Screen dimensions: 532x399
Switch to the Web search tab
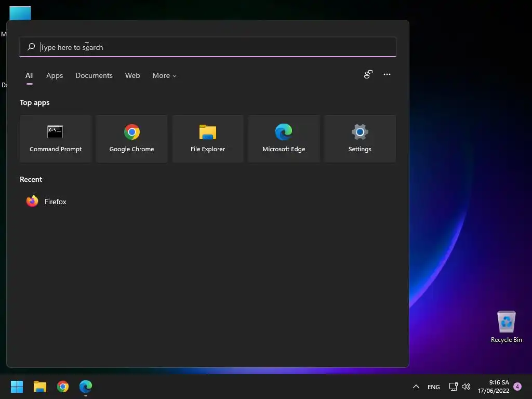click(132, 75)
